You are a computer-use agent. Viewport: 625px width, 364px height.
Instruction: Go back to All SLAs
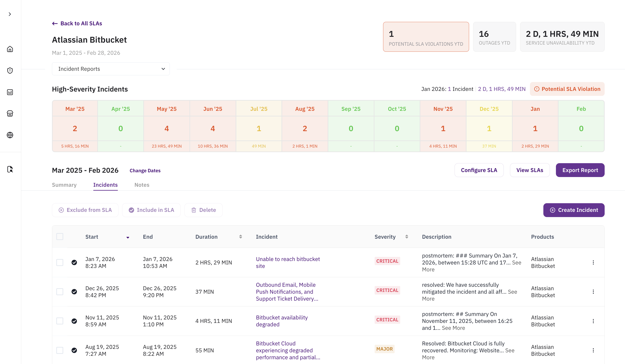coord(77,23)
